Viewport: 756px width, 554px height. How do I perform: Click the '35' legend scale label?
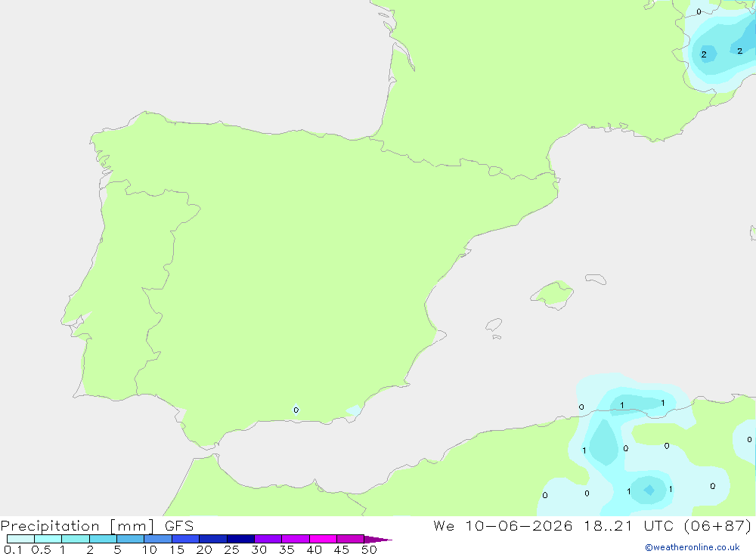pos(287,549)
